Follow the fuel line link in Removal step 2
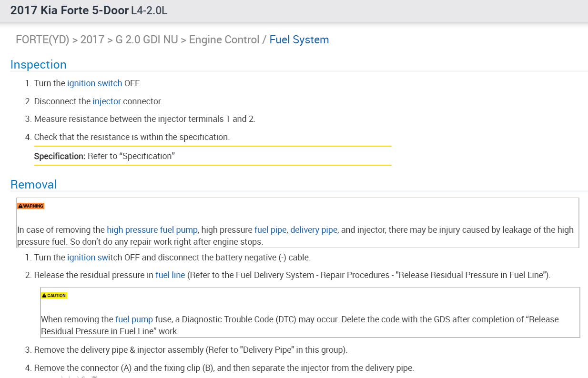The width and height of the screenshot is (588, 378). pos(170,275)
